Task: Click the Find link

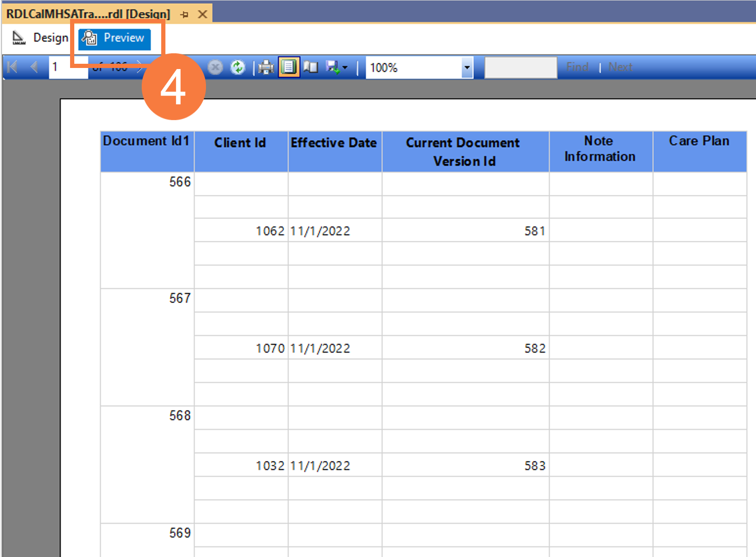Action: click(x=577, y=67)
